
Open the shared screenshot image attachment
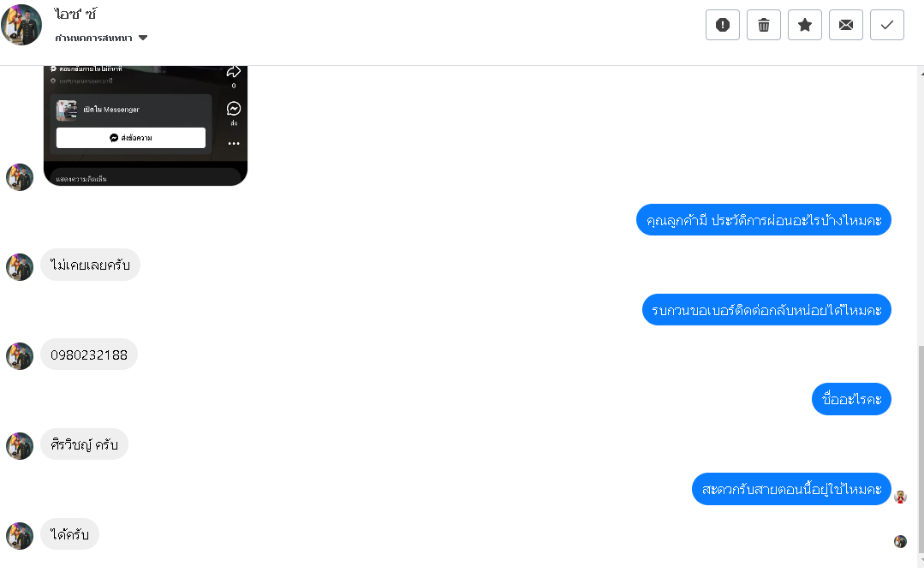click(146, 126)
